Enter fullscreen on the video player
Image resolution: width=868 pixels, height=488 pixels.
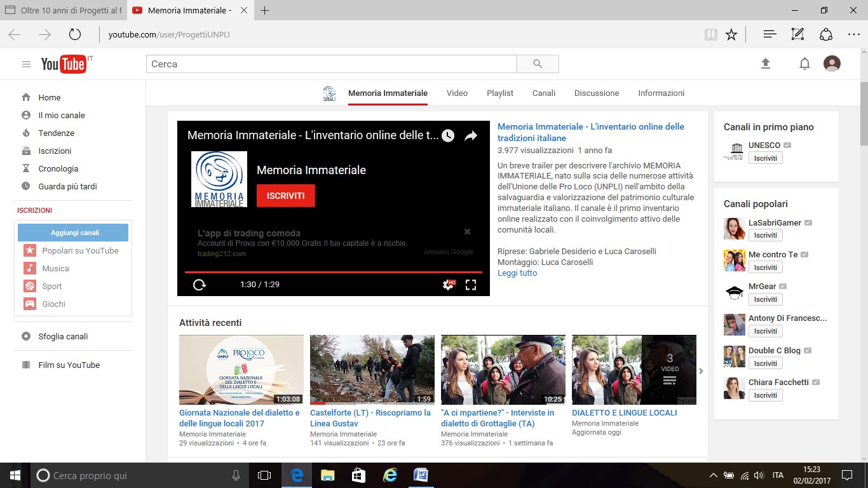click(x=471, y=285)
